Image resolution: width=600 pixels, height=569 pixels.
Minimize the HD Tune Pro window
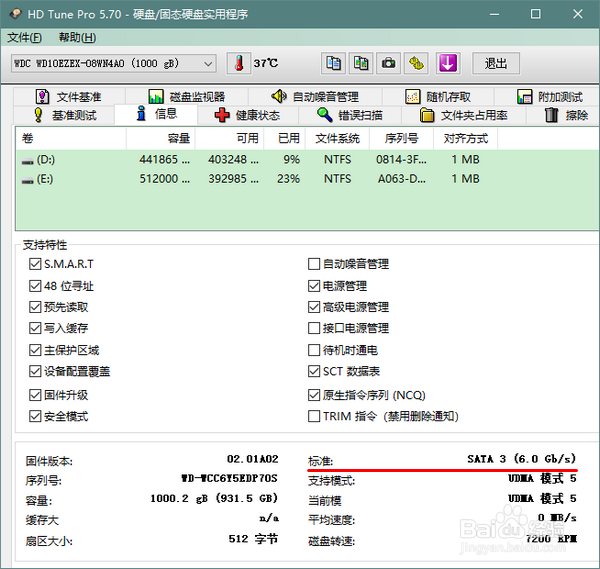point(494,15)
